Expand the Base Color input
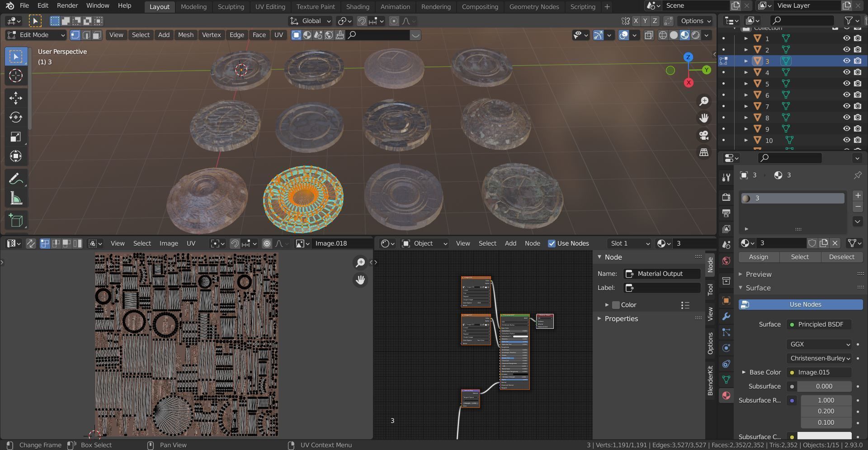The height and width of the screenshot is (450, 868). point(744,372)
